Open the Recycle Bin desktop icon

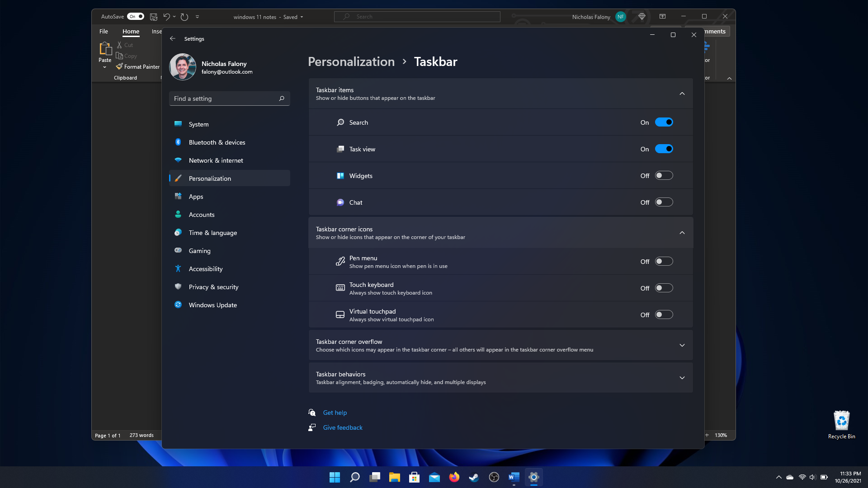pos(841,425)
